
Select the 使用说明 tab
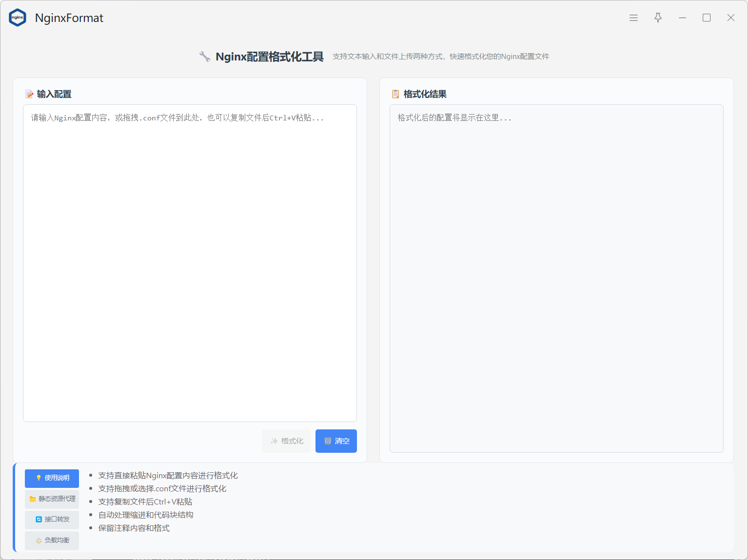(x=52, y=478)
